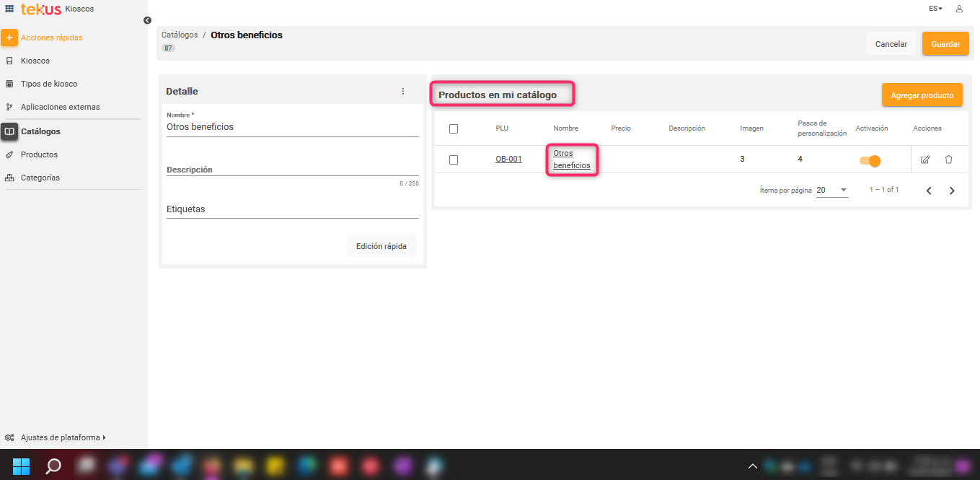Click the Guardar button
Screen dimensions: 980x480
pyautogui.click(x=945, y=44)
